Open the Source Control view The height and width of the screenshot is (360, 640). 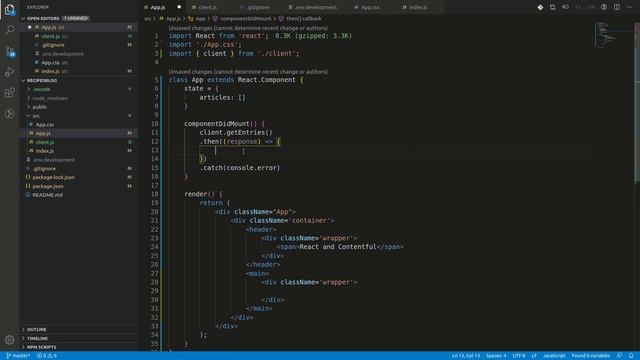[x=10, y=51]
